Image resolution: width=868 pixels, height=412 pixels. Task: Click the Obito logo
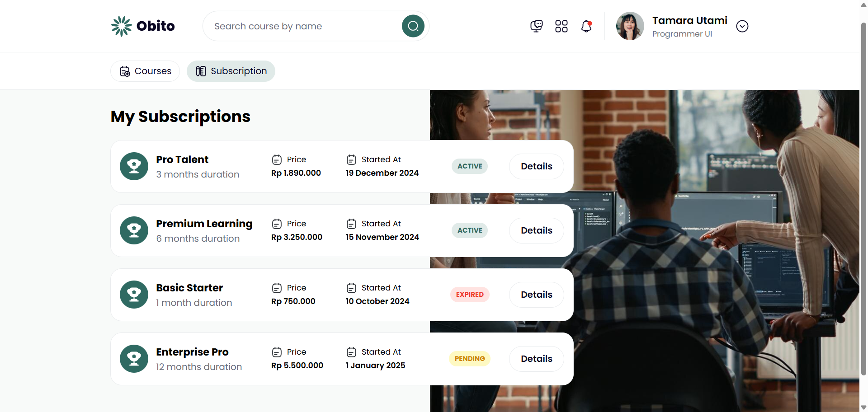(143, 26)
